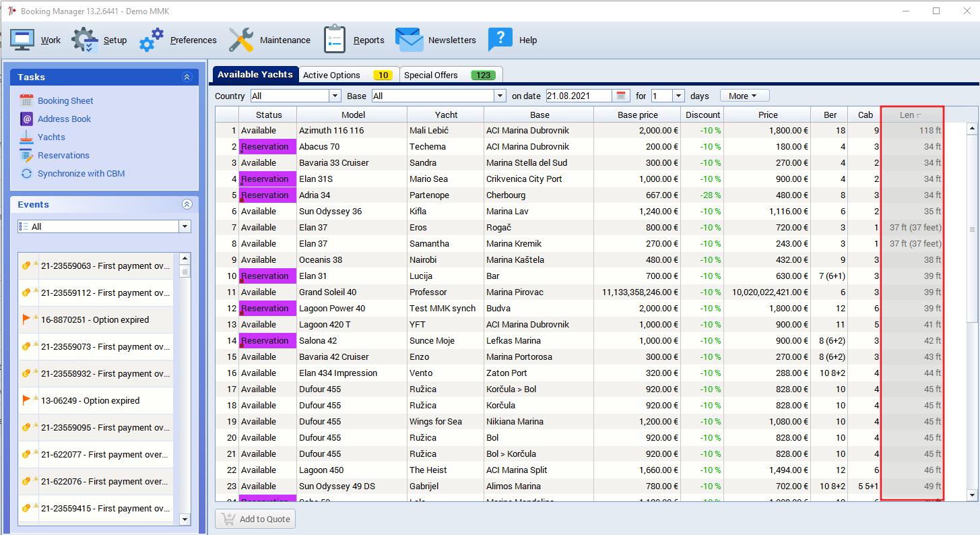The height and width of the screenshot is (535, 980).
Task: Open the Work monitor icon
Action: 22,40
